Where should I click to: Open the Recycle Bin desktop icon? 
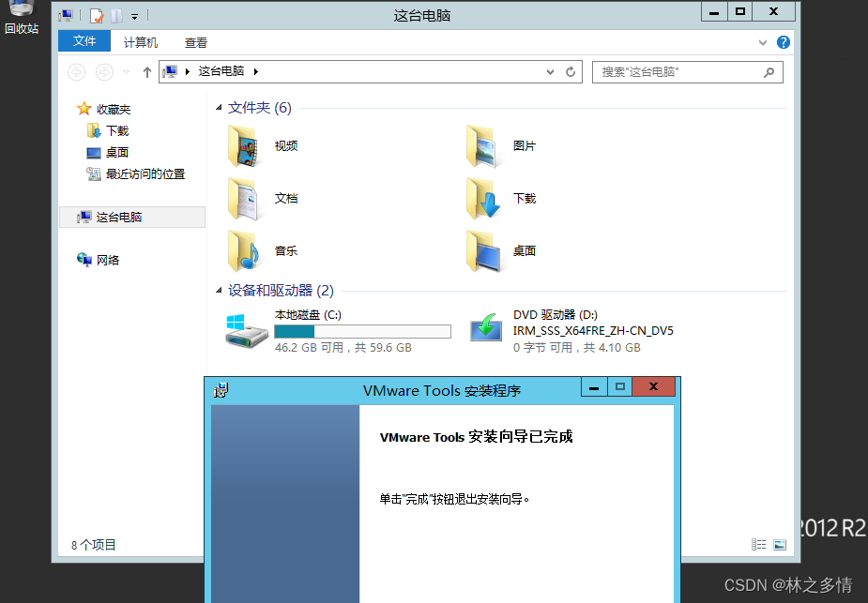tap(22, 17)
